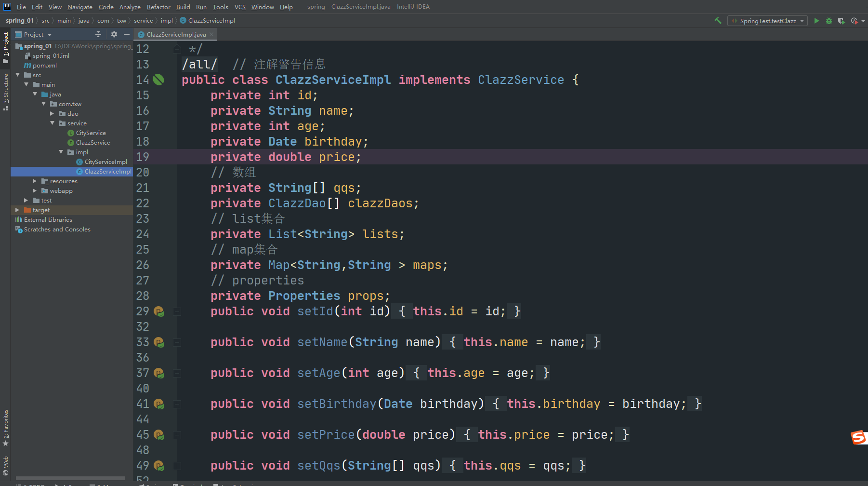Expand the test folder node
Image resolution: width=868 pixels, height=486 pixels.
26,200
